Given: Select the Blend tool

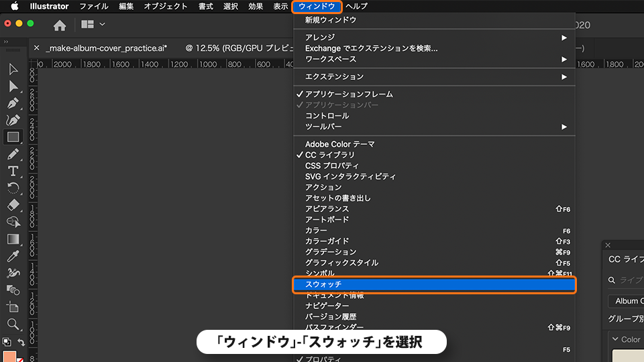Looking at the screenshot, I should point(13,290).
